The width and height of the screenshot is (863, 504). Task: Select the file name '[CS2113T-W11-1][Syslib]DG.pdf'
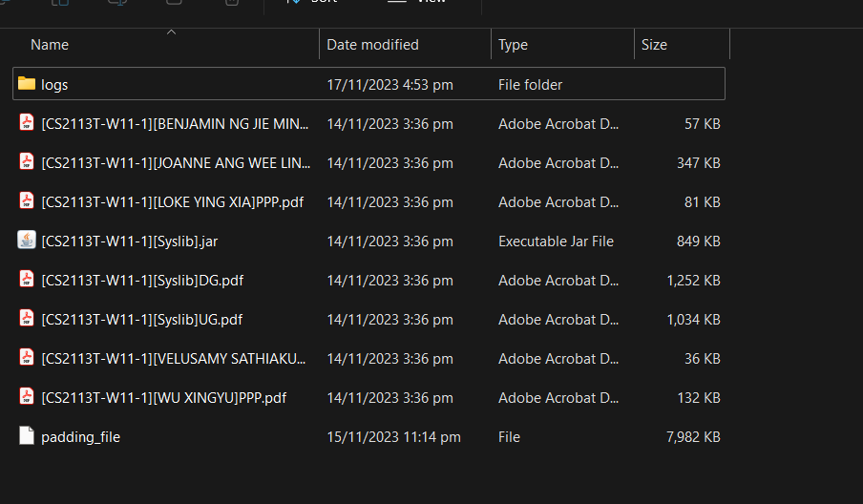pyautogui.click(x=142, y=280)
